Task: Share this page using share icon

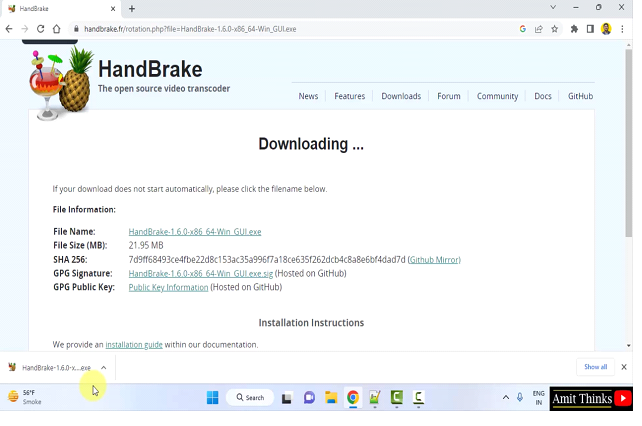Action: pyautogui.click(x=538, y=29)
